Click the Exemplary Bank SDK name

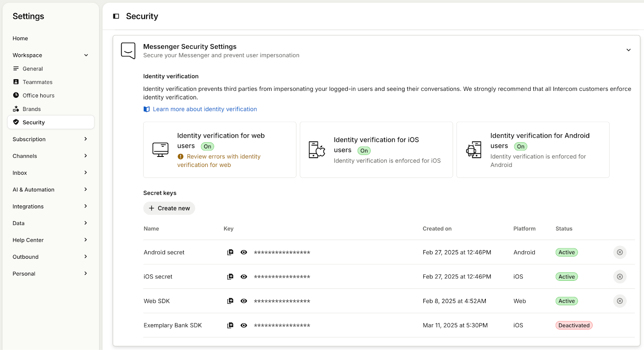click(x=173, y=325)
